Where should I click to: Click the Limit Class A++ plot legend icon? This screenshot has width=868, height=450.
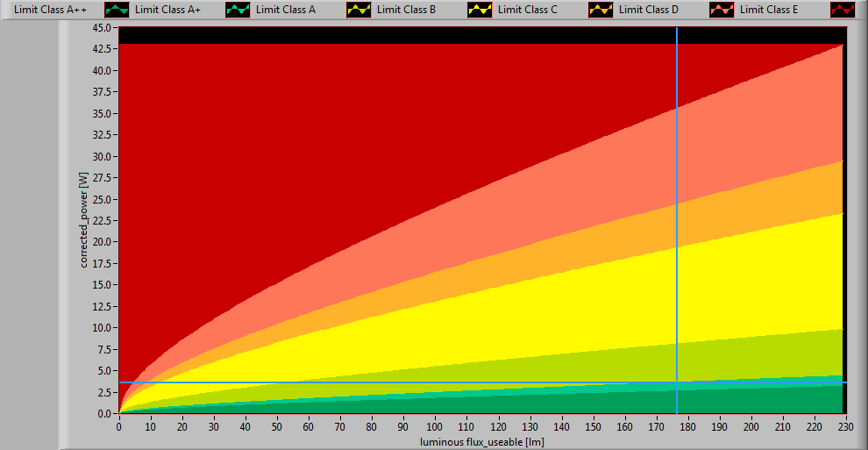(x=117, y=10)
